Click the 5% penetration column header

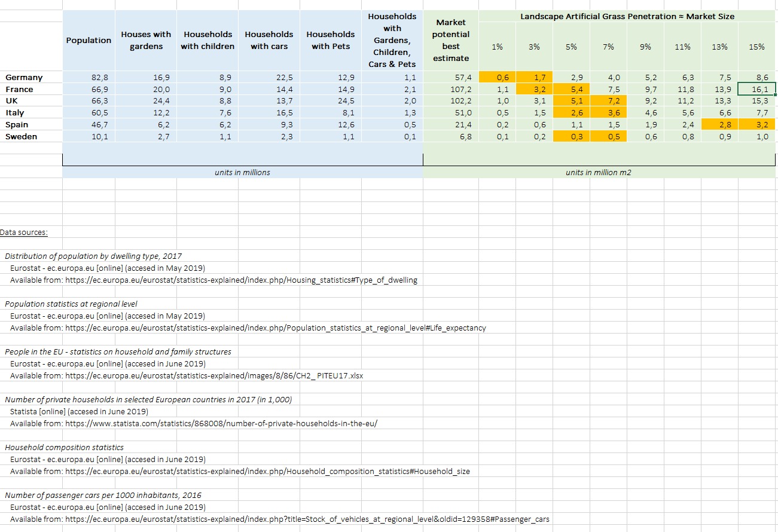tap(571, 47)
